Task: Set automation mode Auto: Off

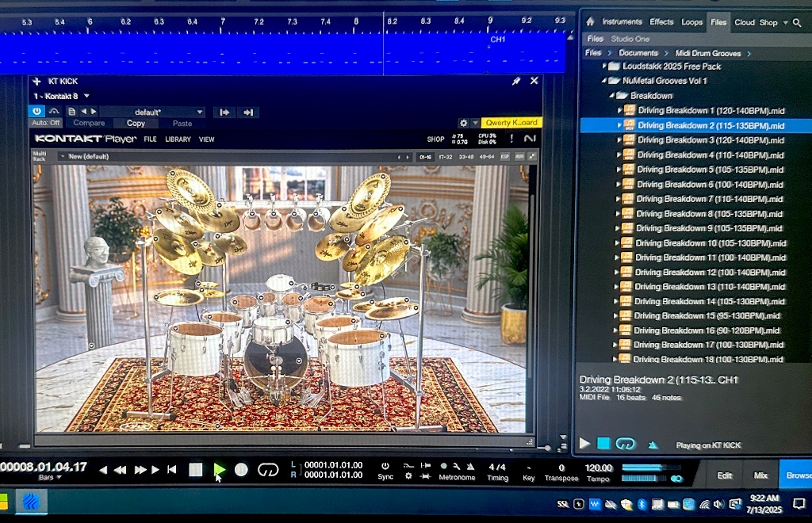Action: pos(45,123)
